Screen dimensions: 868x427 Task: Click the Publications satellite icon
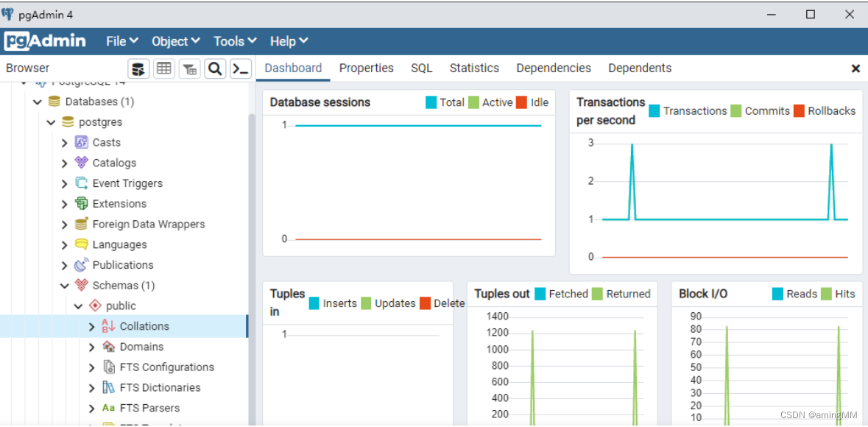click(82, 265)
